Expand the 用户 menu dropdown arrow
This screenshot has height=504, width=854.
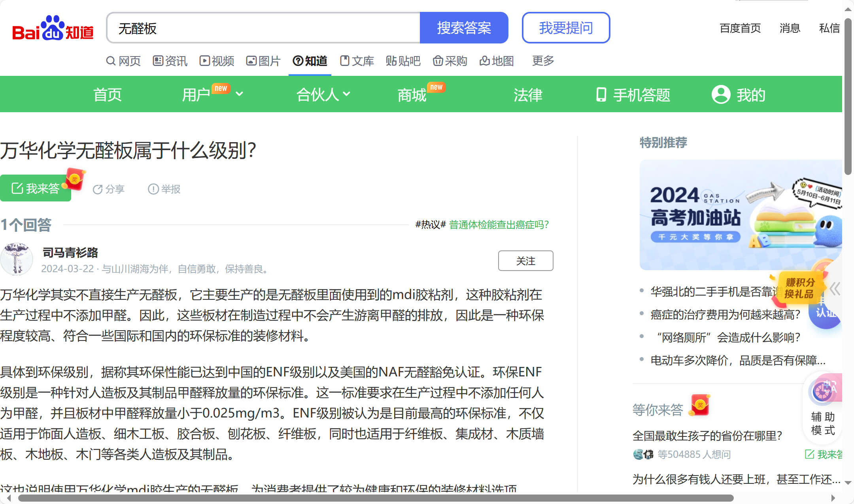coord(240,94)
